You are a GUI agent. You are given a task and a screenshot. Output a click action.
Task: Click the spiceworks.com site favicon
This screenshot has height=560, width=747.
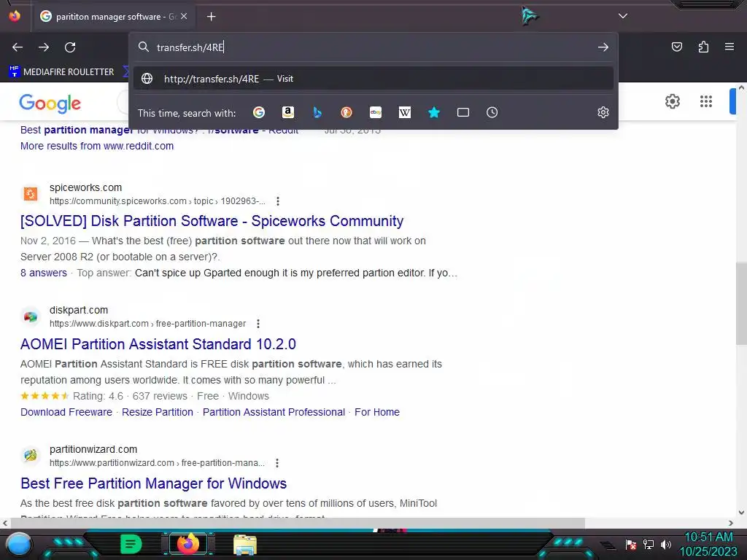click(x=31, y=194)
